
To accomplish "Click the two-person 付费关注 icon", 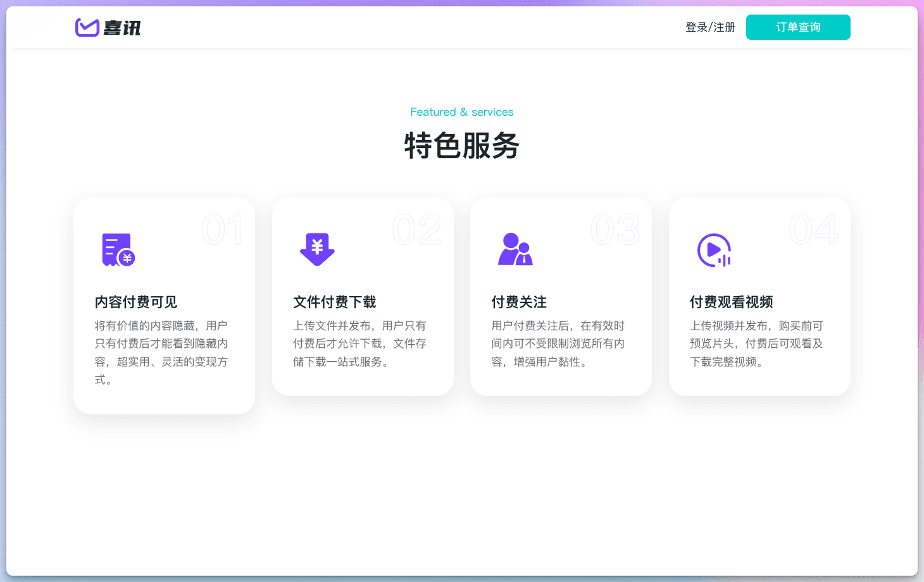I will [x=515, y=249].
